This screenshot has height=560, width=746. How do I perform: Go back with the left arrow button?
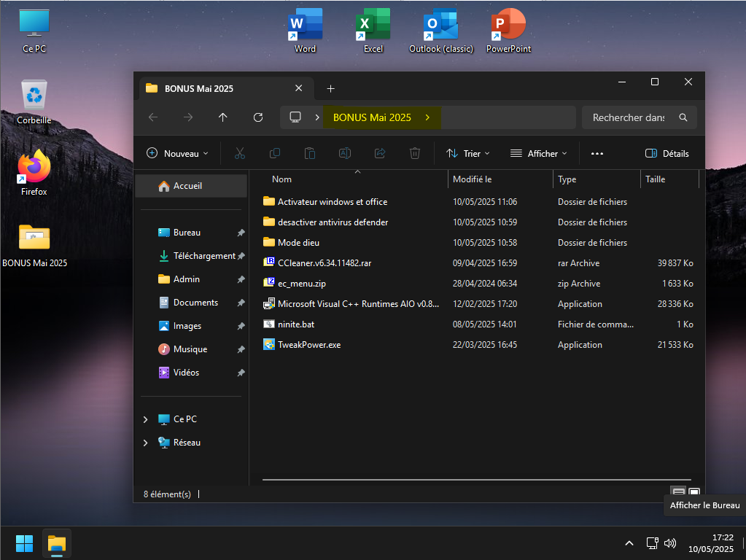coord(153,117)
